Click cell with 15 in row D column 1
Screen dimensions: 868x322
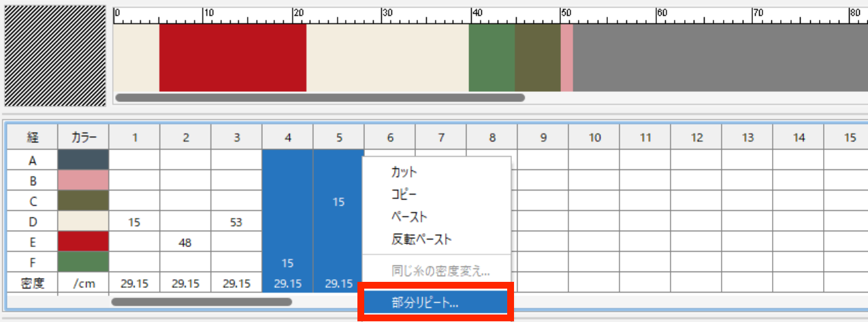[x=135, y=221]
